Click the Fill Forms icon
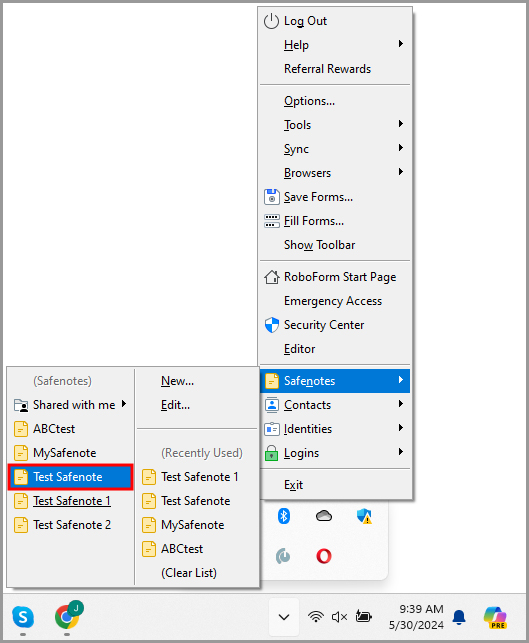 pyautogui.click(x=271, y=221)
